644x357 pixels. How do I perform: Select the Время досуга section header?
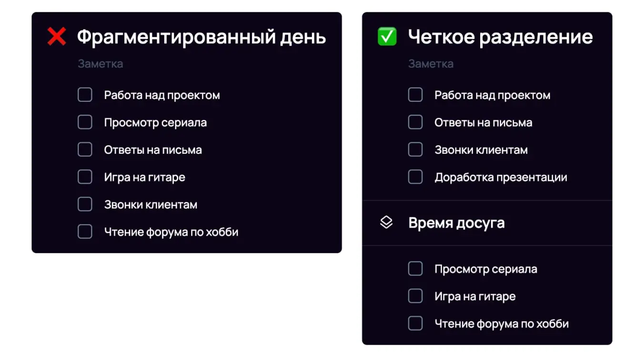coord(457,222)
